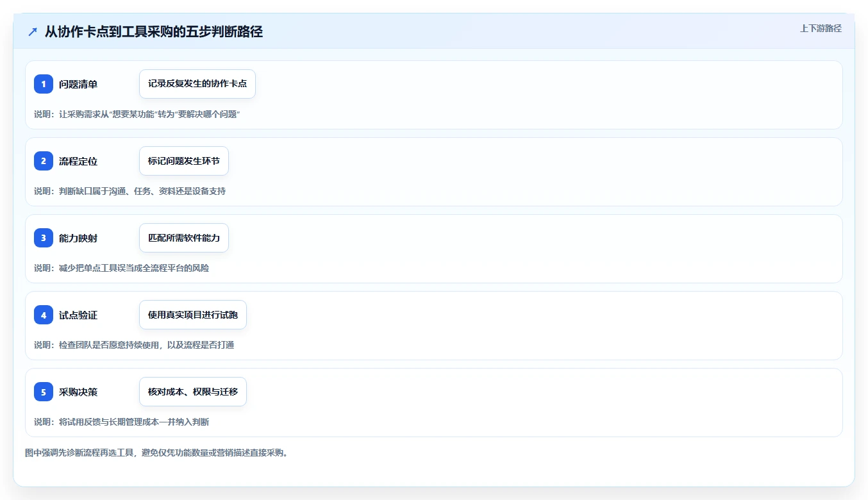868x500 pixels.
Task: Click the note about 想要某功能 versus 要解决哪个问题
Action: coord(137,114)
